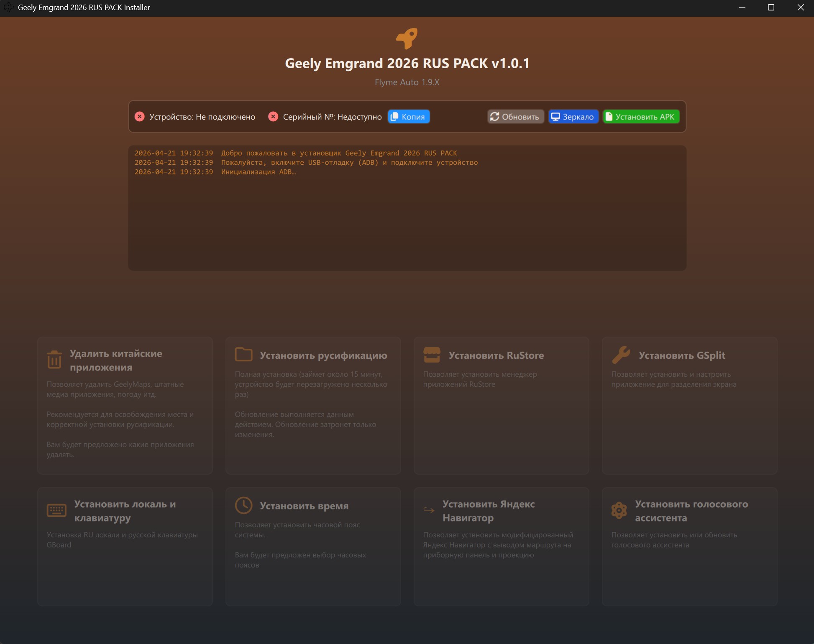
Task: Click the red device-not-connected status icon
Action: 140,117
